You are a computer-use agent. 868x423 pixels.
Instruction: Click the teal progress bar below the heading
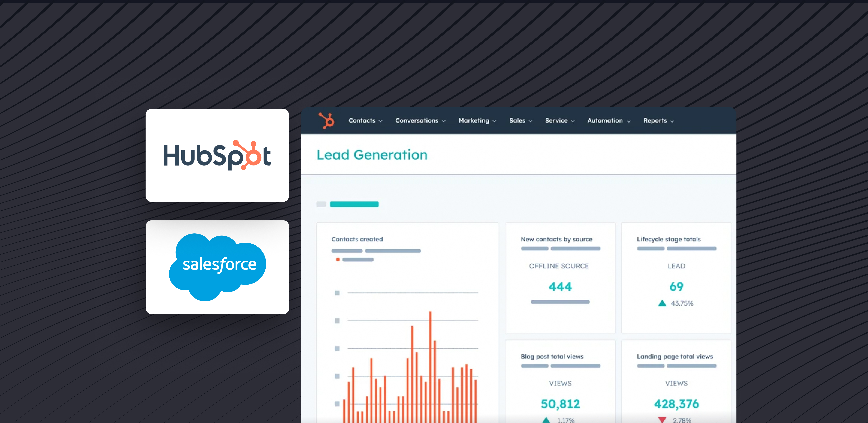[354, 204]
